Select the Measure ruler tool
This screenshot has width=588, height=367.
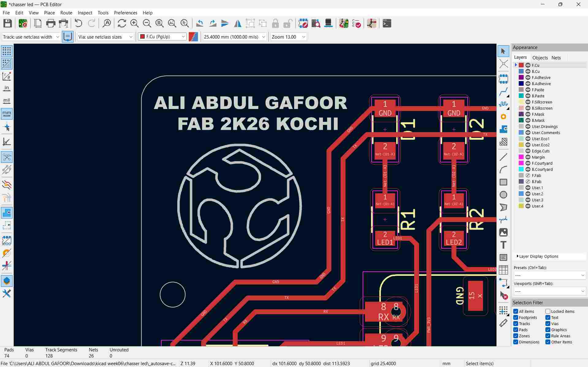coord(503,323)
